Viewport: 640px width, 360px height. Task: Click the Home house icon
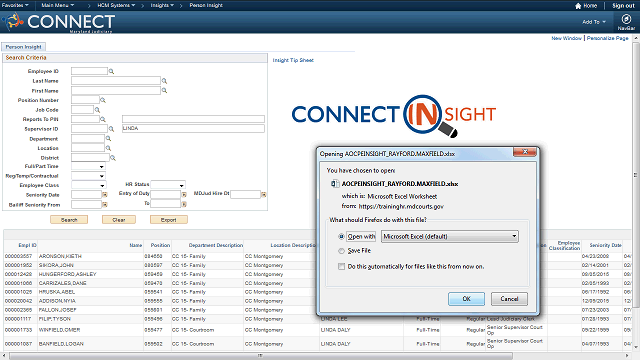[x=578, y=6]
